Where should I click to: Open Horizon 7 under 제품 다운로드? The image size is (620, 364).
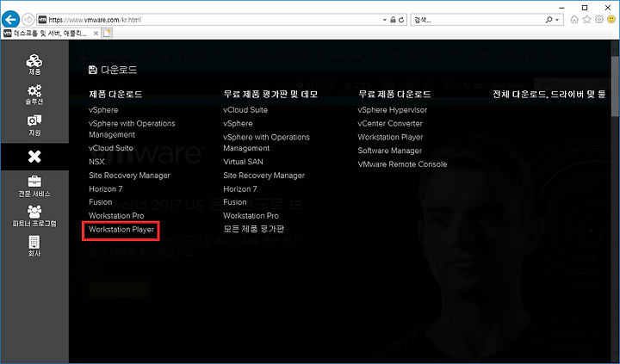[105, 189]
